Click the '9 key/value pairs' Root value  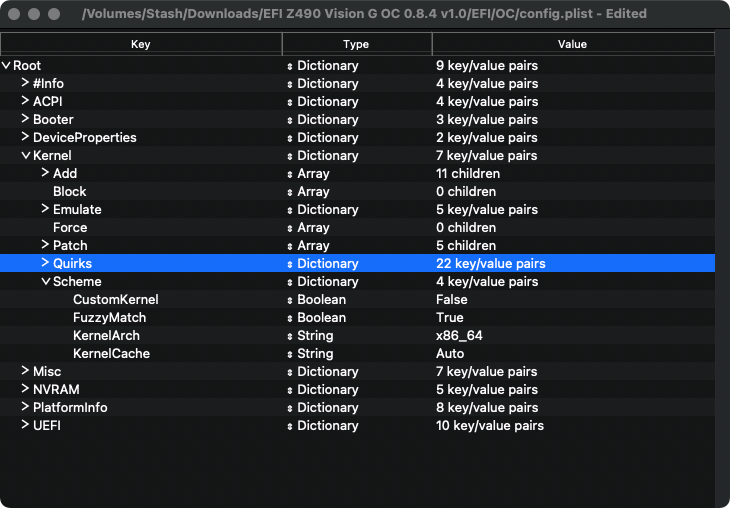click(x=487, y=66)
